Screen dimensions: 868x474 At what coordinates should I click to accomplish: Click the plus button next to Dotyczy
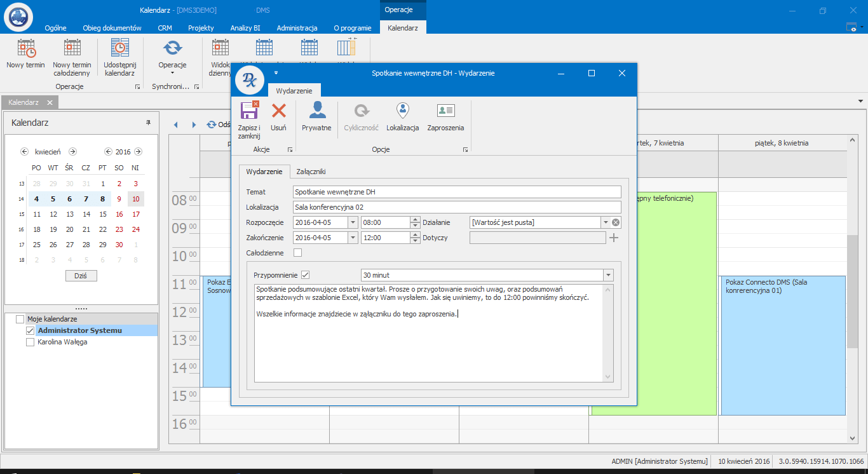click(x=614, y=238)
